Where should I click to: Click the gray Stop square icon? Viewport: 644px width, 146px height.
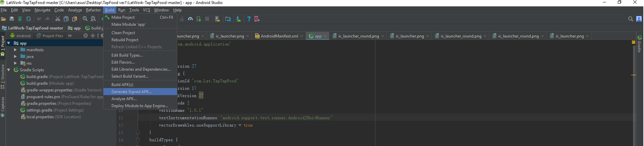[x=207, y=19]
